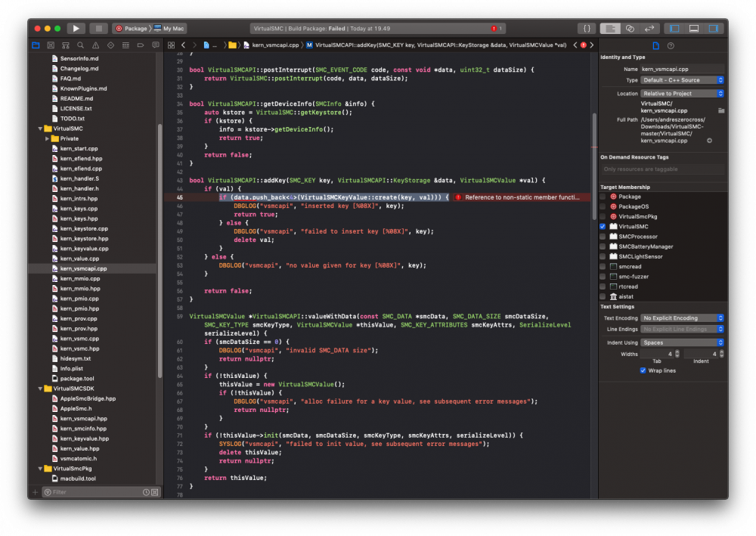Open the Library curly braces button
The image size is (756, 536).
click(x=587, y=29)
